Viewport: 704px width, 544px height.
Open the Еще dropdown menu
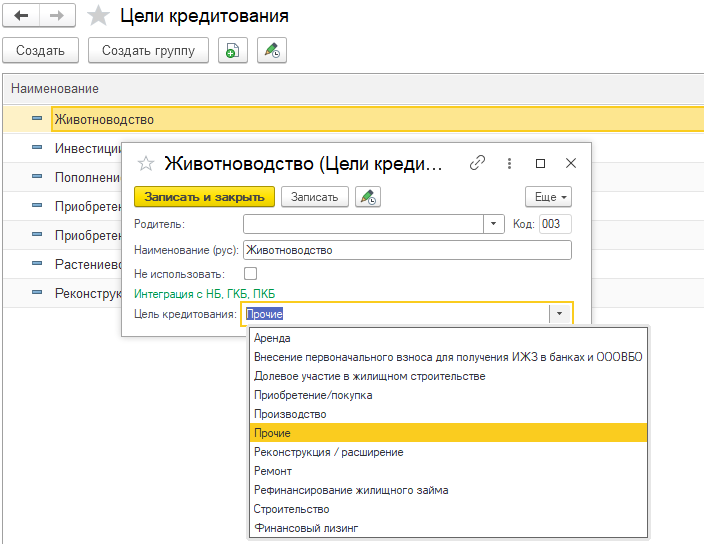(x=548, y=197)
